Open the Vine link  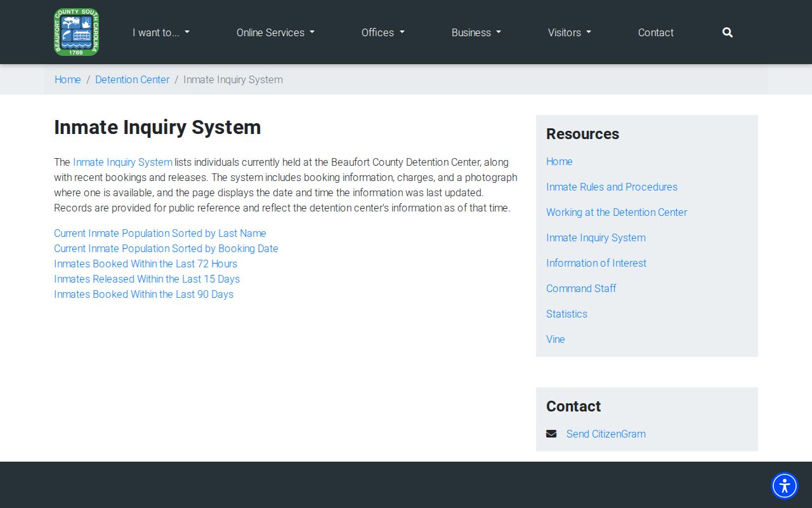coord(556,339)
